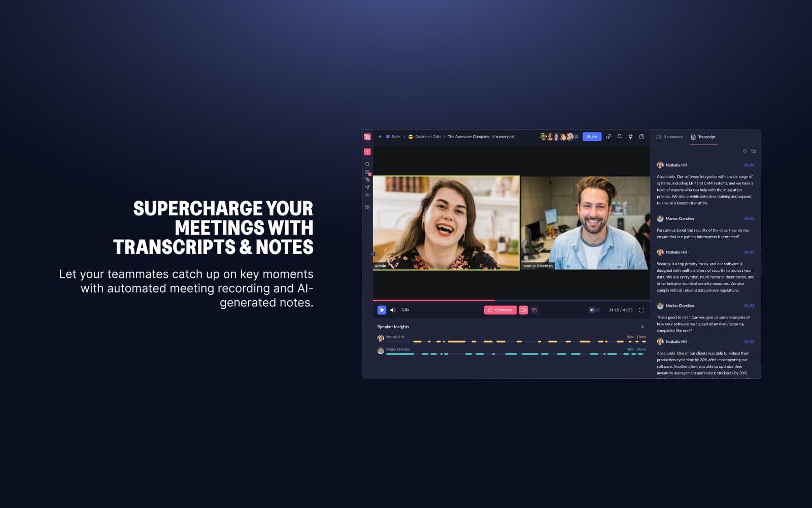Screen dimensions: 812x508
Task: Click the app logo in the sidebar
Action: (367, 137)
